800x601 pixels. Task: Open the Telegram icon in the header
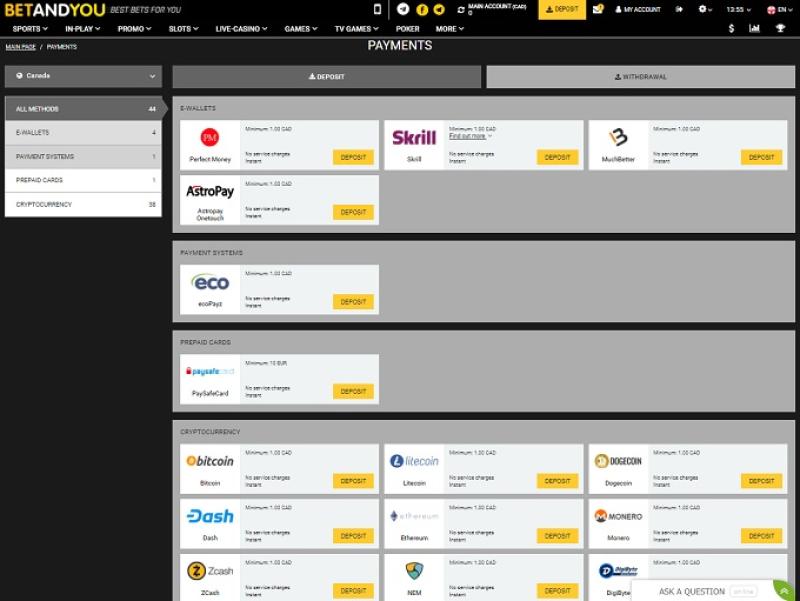(403, 9)
